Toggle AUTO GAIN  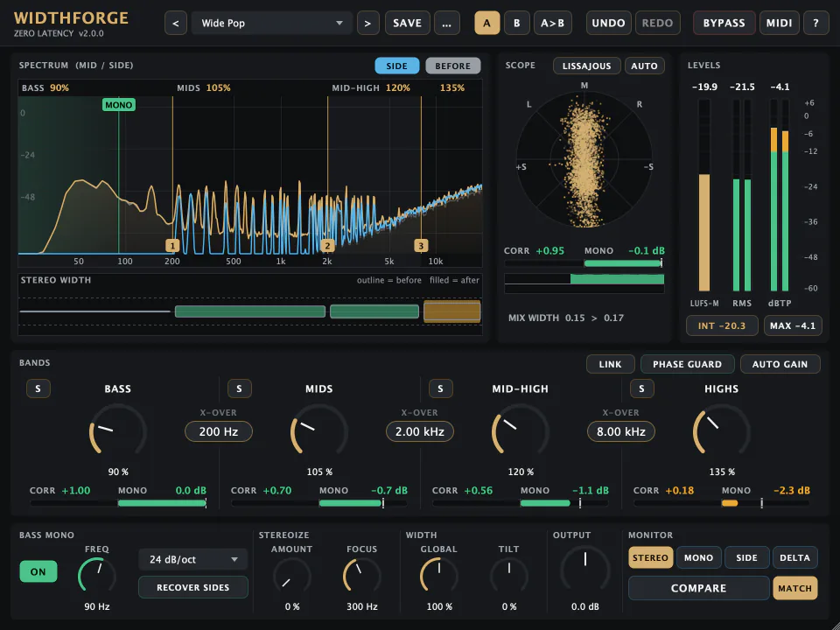(780, 364)
